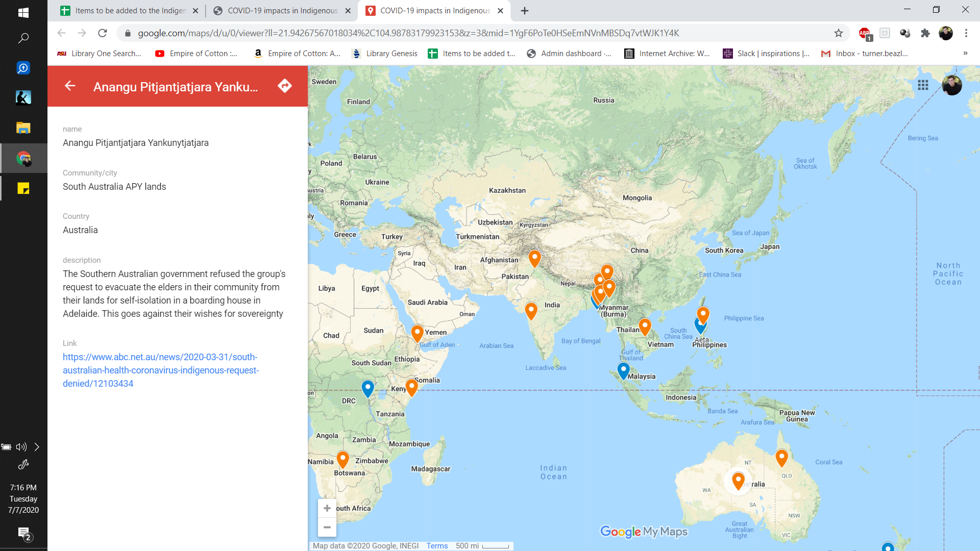Bookmark page with the star icon
This screenshot has width=980, height=551.
pyautogui.click(x=839, y=33)
